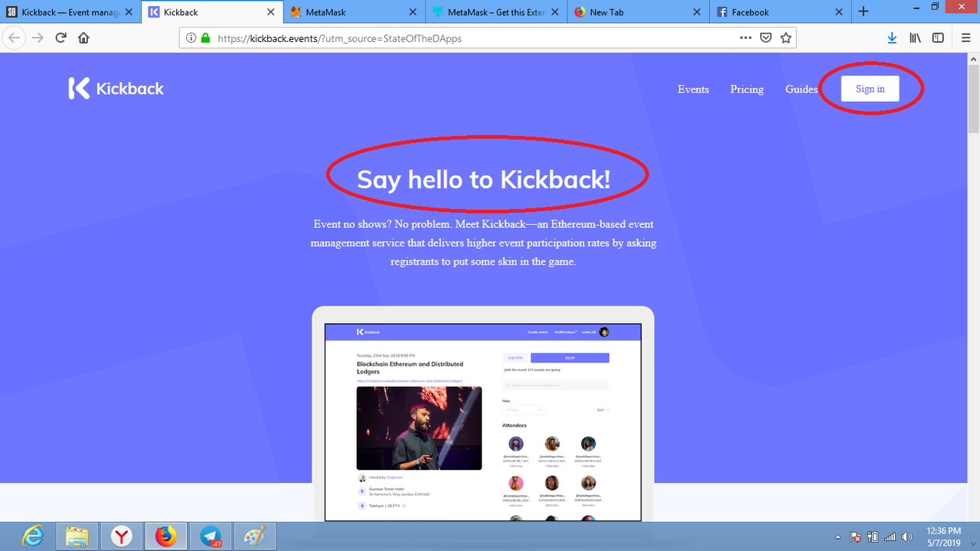Click the Action Center flag tray icon
Image resolution: width=980 pixels, height=551 pixels.
(856, 536)
